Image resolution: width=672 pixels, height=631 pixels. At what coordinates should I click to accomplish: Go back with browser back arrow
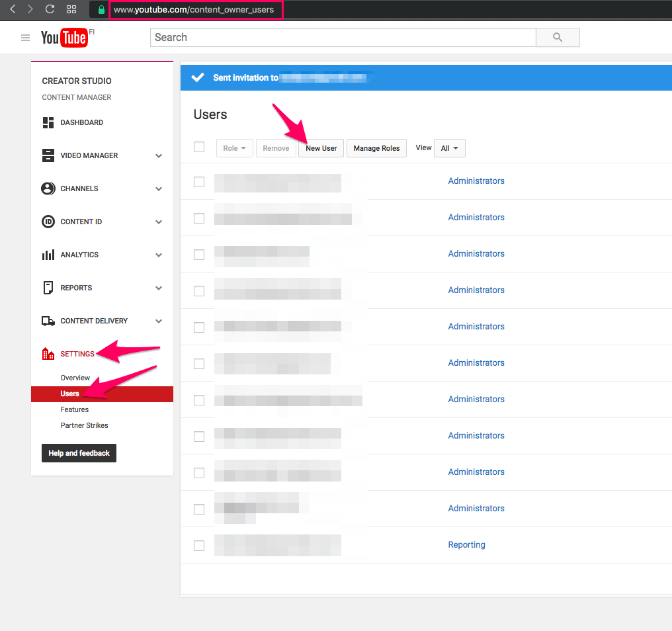tap(13, 9)
